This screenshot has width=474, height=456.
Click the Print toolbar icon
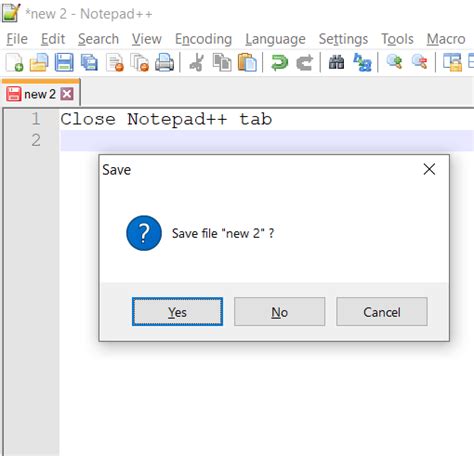165,63
